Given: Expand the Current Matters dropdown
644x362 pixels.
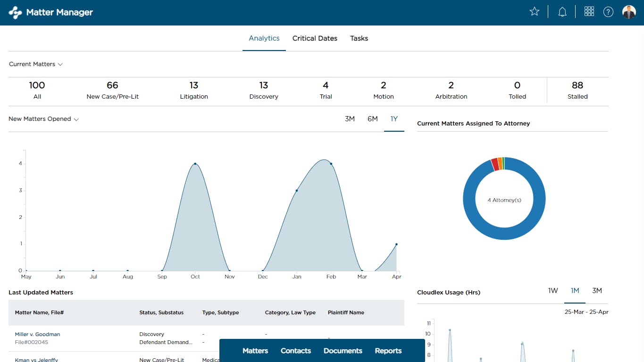Looking at the screenshot, I should coord(36,64).
